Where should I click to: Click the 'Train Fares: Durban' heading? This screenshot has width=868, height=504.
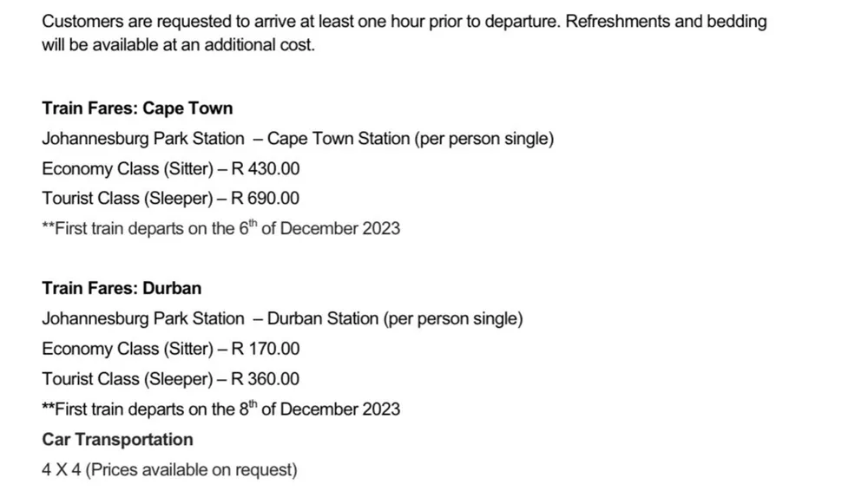coord(122,288)
